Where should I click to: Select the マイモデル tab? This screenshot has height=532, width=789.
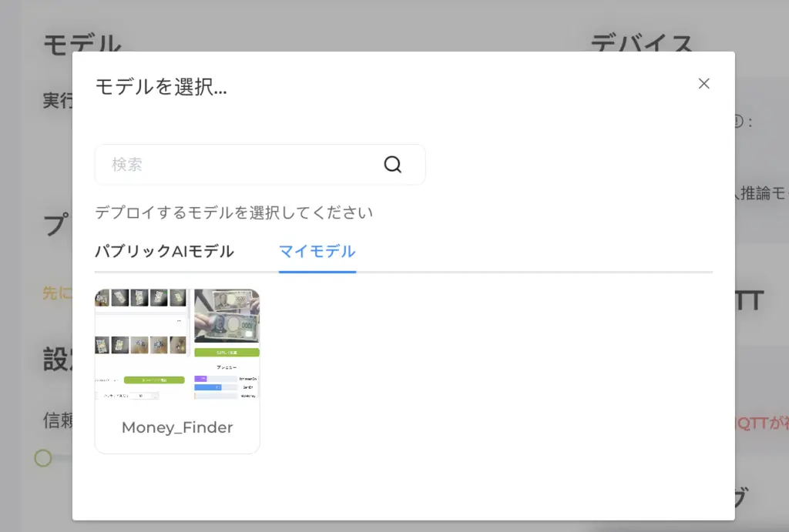317,251
